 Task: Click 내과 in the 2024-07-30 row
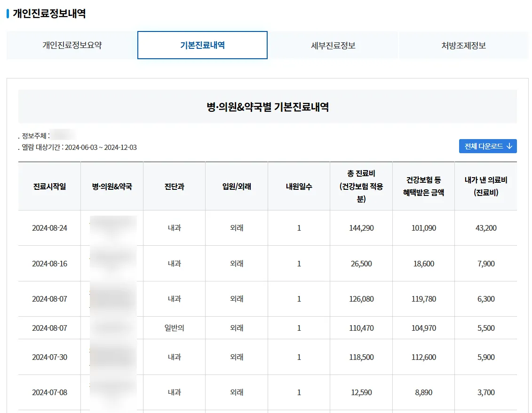coord(174,357)
